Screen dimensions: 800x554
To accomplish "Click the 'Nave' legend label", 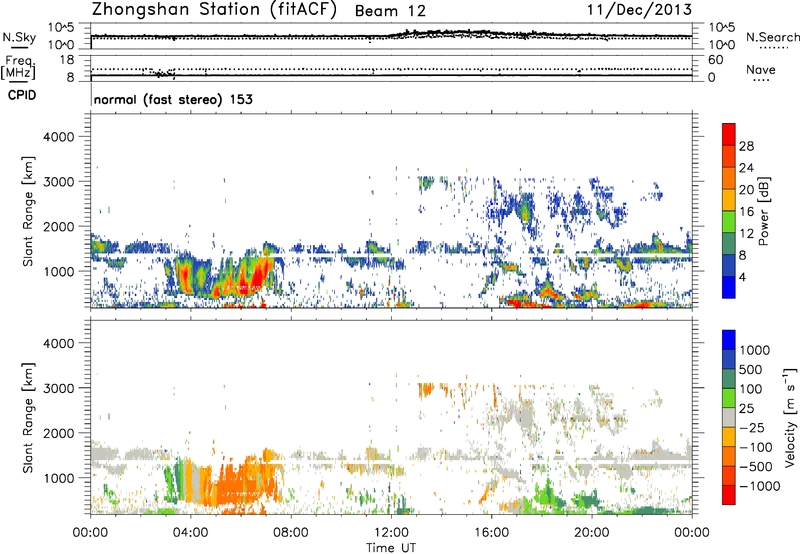I will [x=761, y=70].
